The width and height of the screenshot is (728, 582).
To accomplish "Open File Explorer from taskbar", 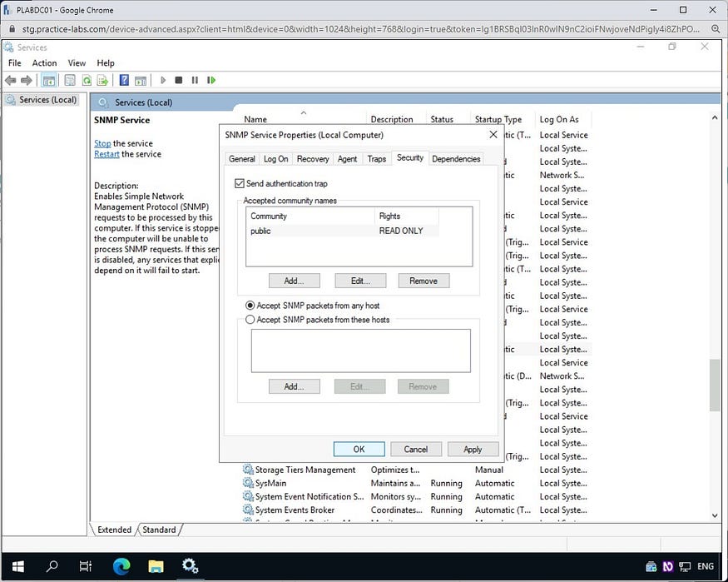I will click(156, 566).
